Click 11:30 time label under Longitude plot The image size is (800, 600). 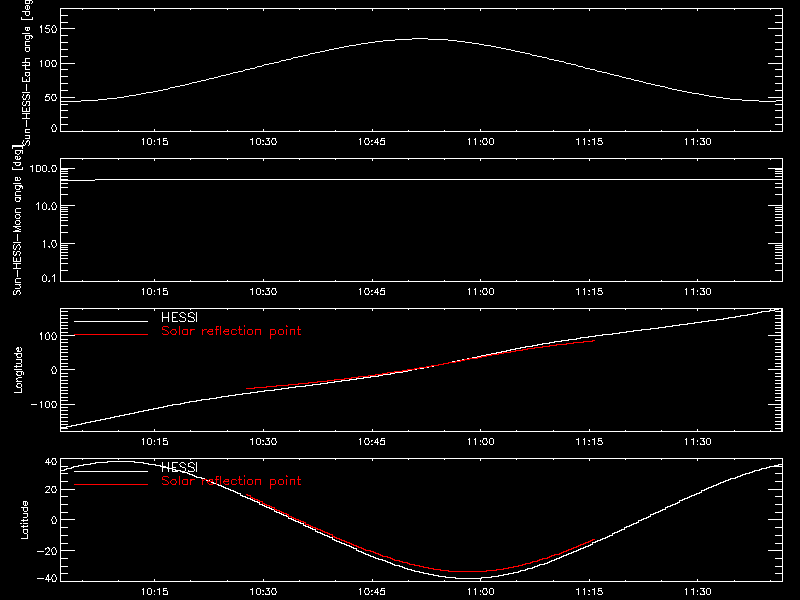pos(697,442)
